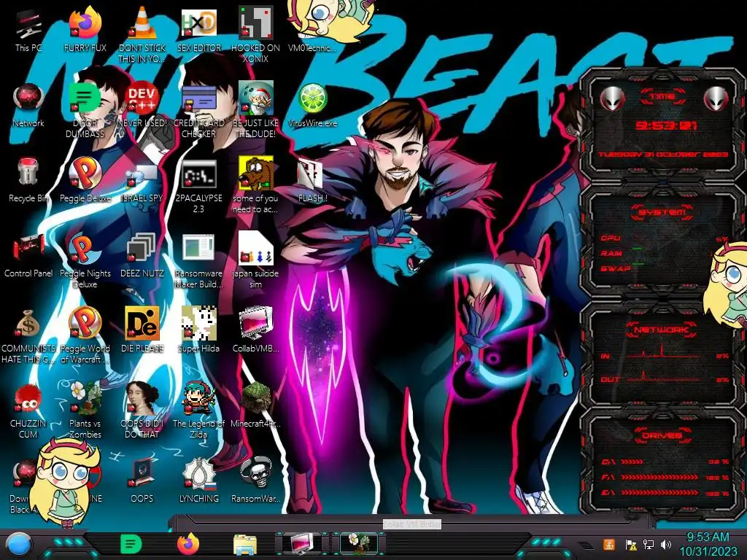
Task: Launch The Legend of Zilda shortcut
Action: (x=198, y=411)
